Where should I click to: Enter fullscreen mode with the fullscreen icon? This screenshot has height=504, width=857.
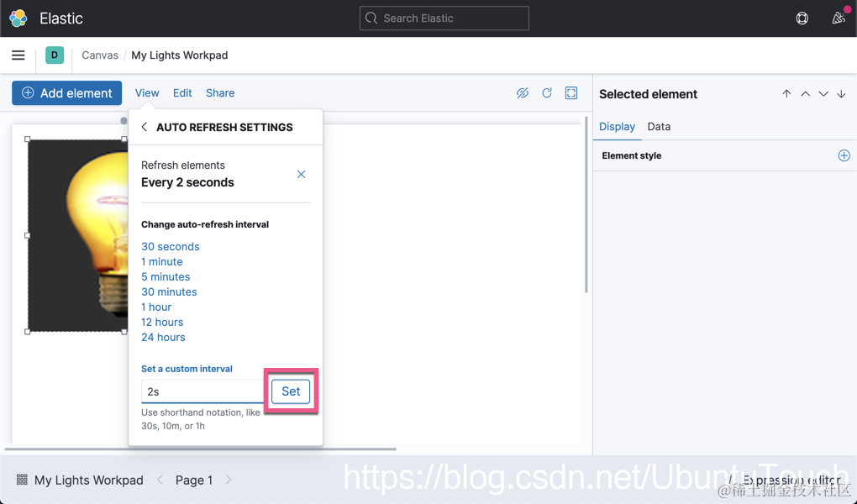pos(571,93)
